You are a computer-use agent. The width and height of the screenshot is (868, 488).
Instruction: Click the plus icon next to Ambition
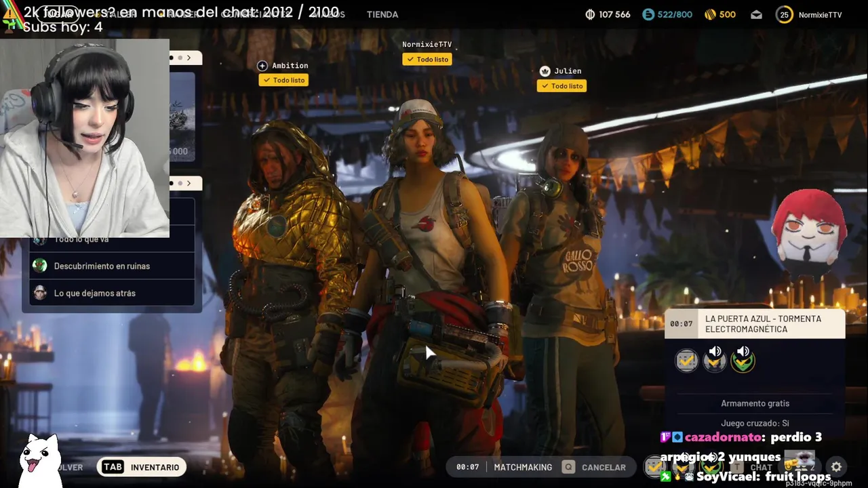click(x=262, y=66)
